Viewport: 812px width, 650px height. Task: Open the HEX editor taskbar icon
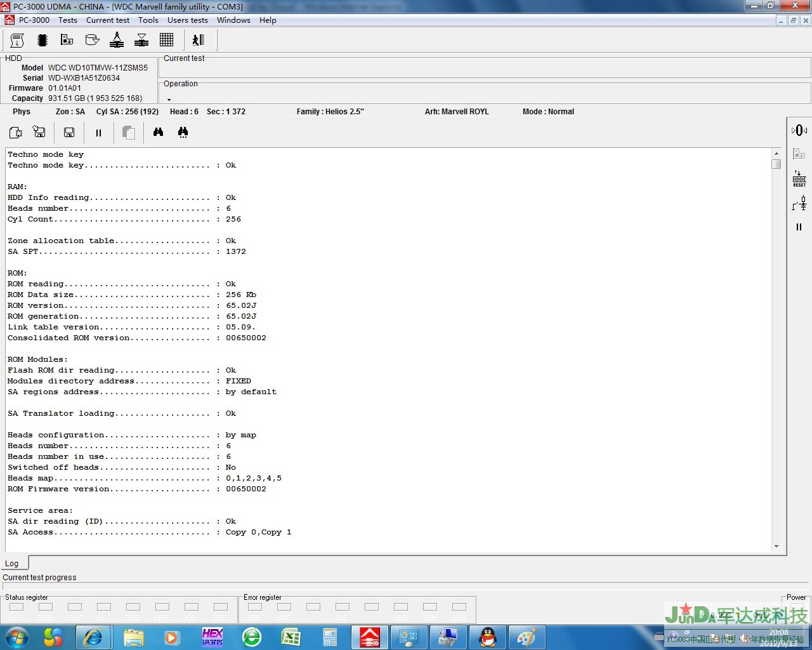click(x=213, y=637)
